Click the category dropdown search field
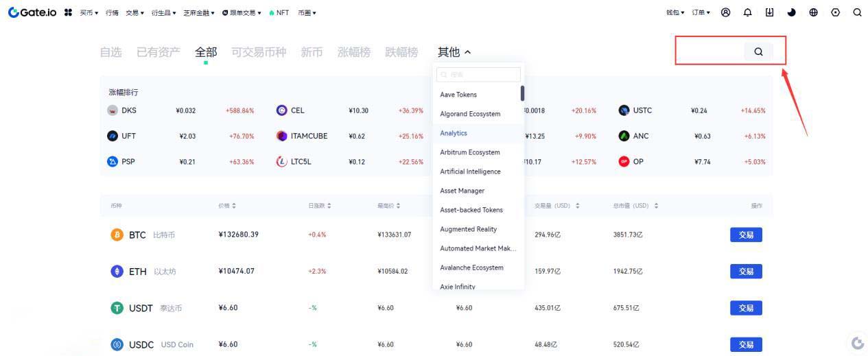868x356 pixels. 478,74
